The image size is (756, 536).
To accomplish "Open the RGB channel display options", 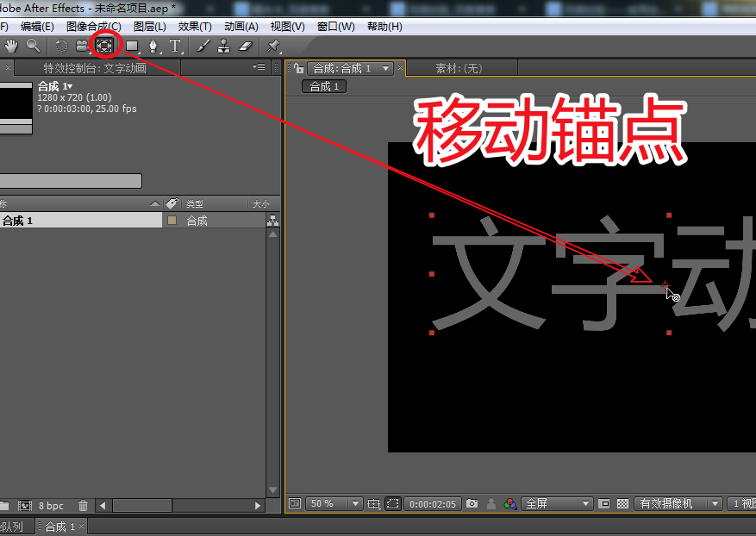I will coord(509,504).
